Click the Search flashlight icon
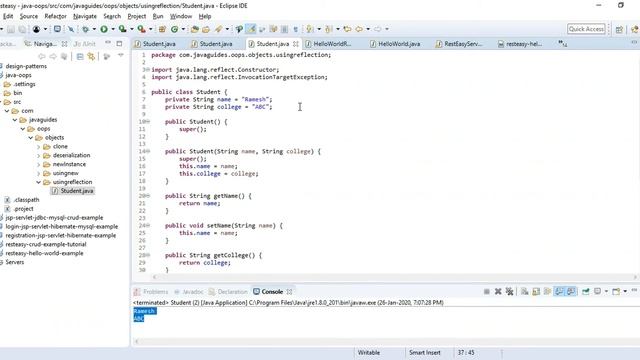 [x=218, y=29]
